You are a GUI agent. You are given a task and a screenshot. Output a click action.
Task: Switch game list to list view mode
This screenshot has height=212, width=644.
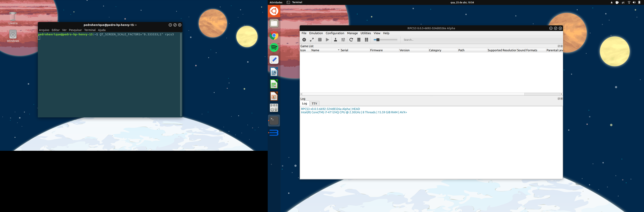pos(359,40)
